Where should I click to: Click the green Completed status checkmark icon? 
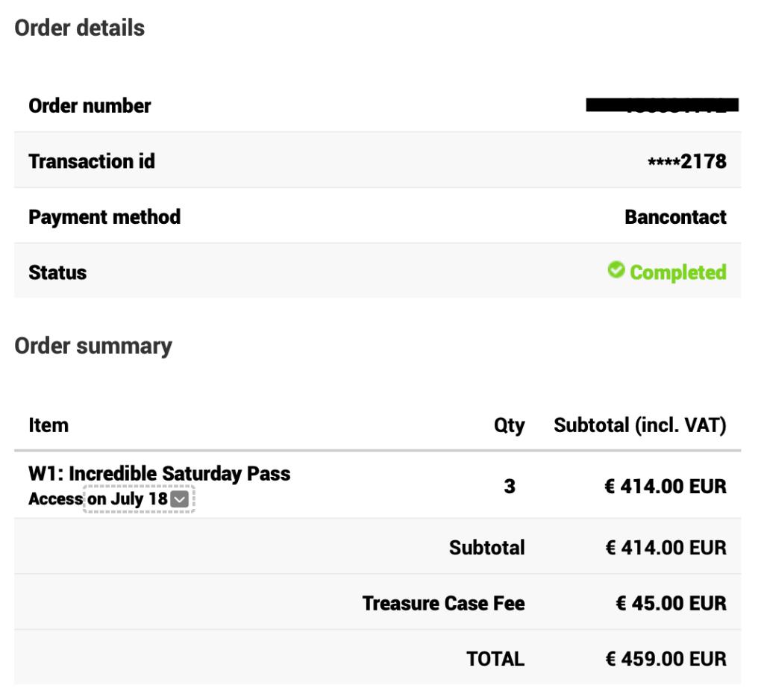coord(616,272)
